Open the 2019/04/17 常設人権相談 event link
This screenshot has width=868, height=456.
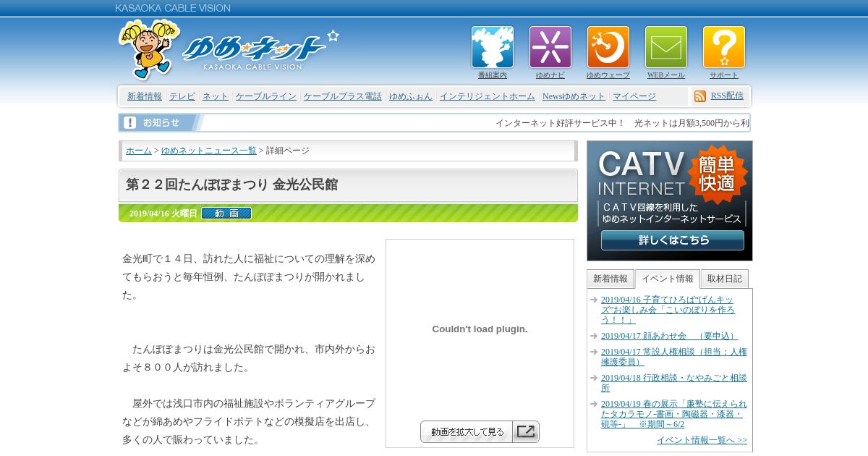point(674,357)
